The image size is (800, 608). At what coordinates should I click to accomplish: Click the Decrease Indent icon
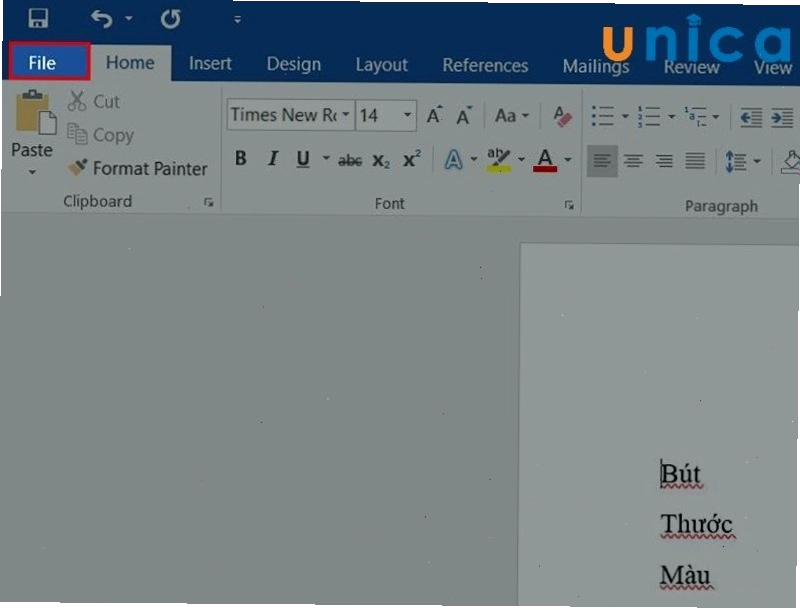point(751,118)
